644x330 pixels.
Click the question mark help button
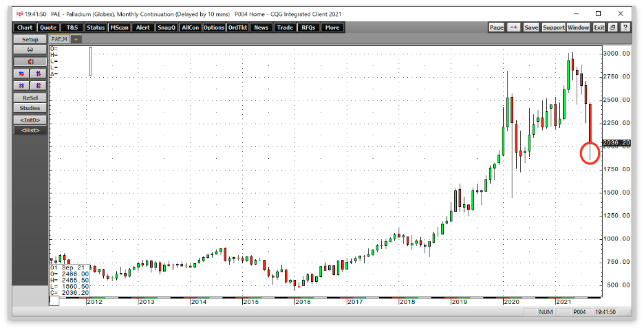625,27
